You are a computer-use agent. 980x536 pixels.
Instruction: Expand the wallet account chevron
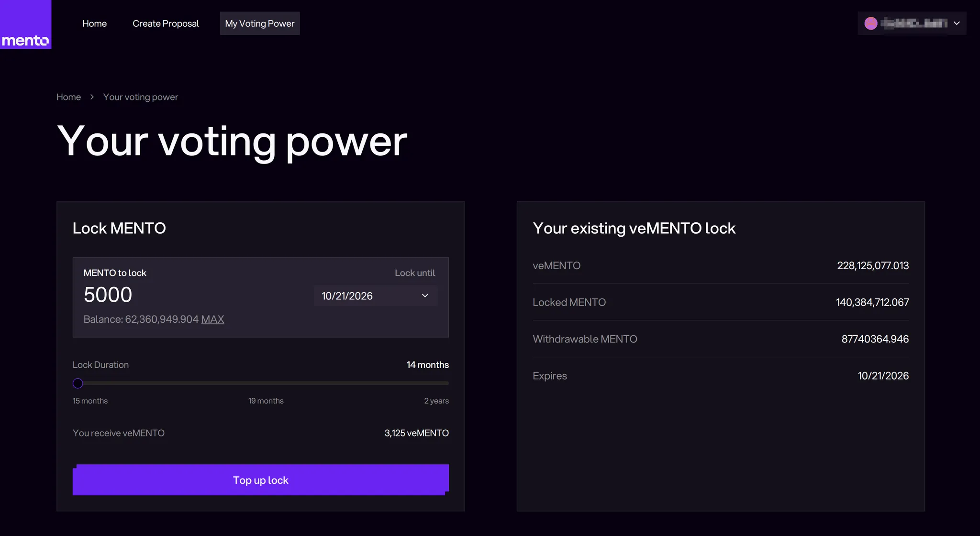pos(957,23)
